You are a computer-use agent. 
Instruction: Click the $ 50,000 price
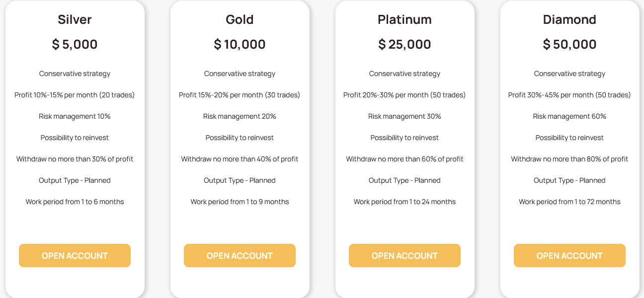pyautogui.click(x=569, y=44)
